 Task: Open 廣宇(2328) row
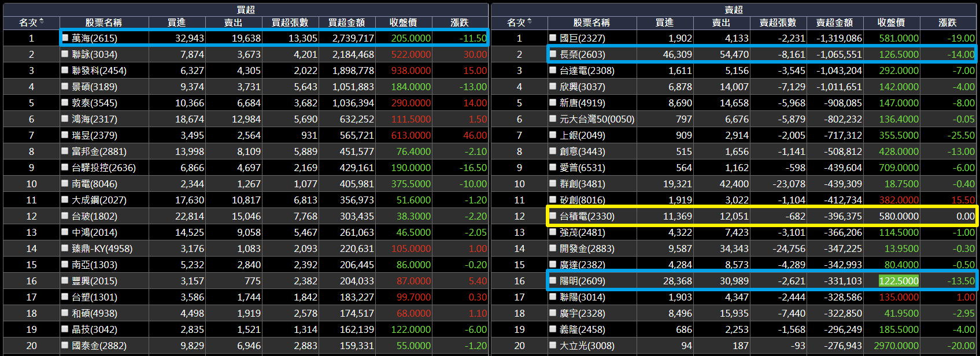coord(582,313)
